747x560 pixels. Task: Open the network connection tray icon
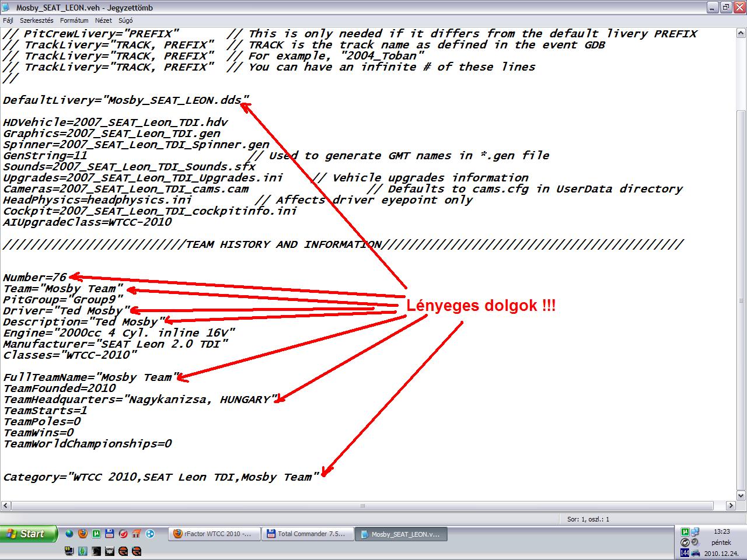pyautogui.click(x=695, y=532)
